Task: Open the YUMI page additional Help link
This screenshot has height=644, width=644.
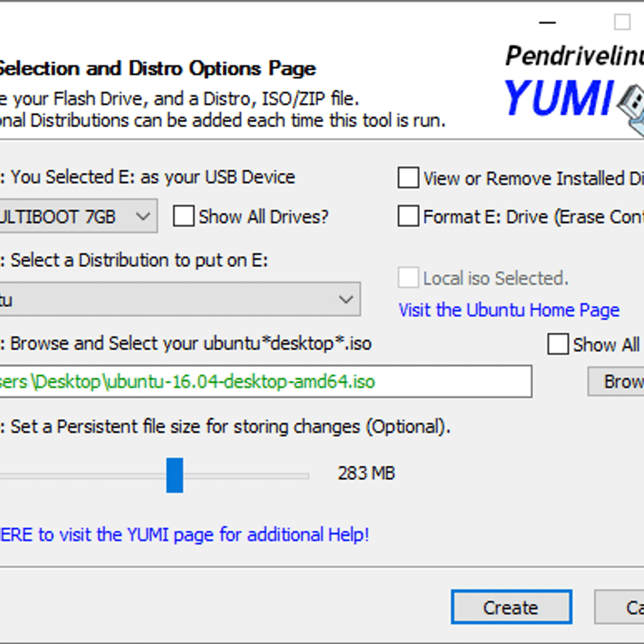Action: [184, 535]
